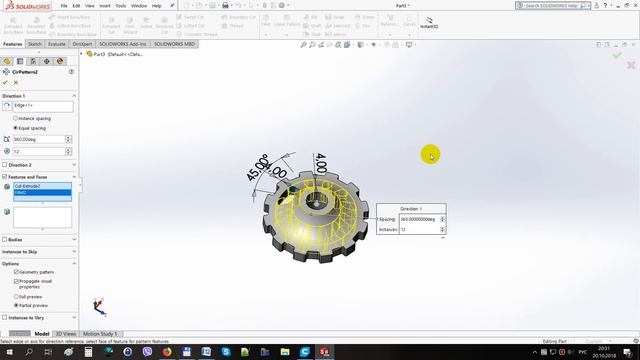This screenshot has height=360, width=640.
Task: Switch to the Motion Study 1 tab
Action: point(100,334)
